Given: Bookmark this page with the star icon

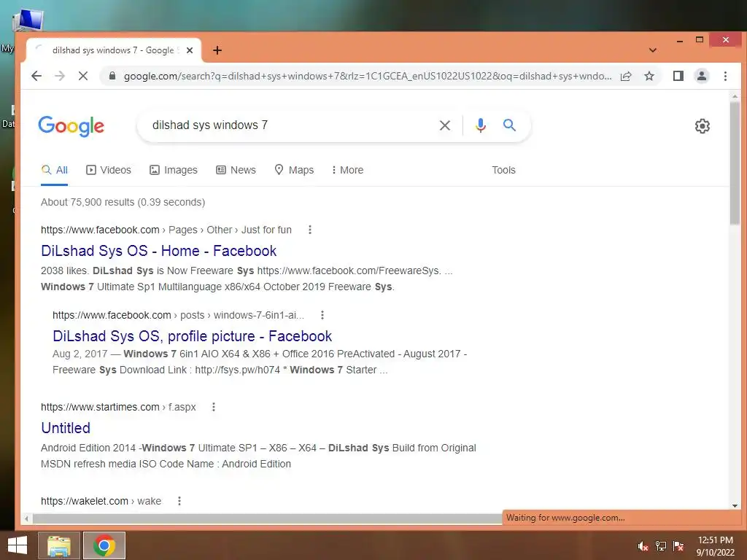Looking at the screenshot, I should coord(649,76).
